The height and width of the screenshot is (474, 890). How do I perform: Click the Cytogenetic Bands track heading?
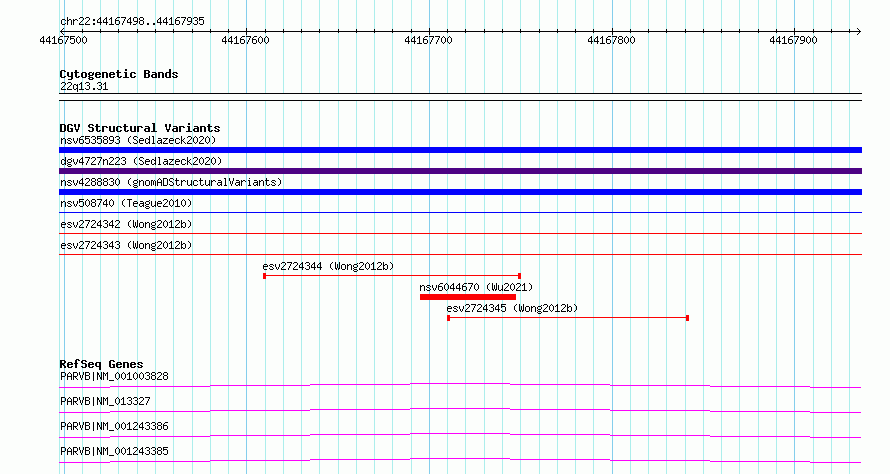click(x=119, y=74)
